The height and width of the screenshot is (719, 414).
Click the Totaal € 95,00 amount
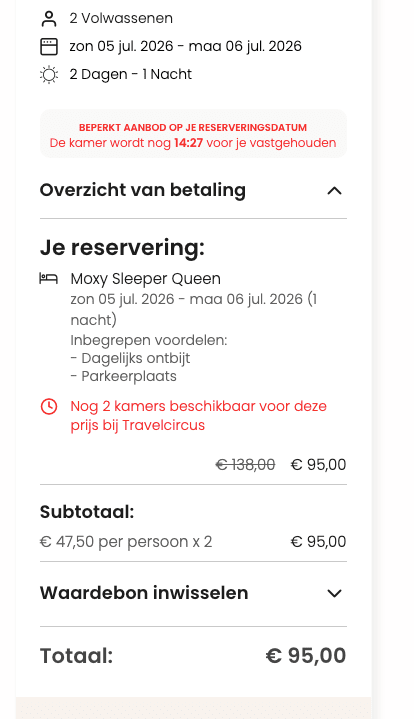click(306, 655)
